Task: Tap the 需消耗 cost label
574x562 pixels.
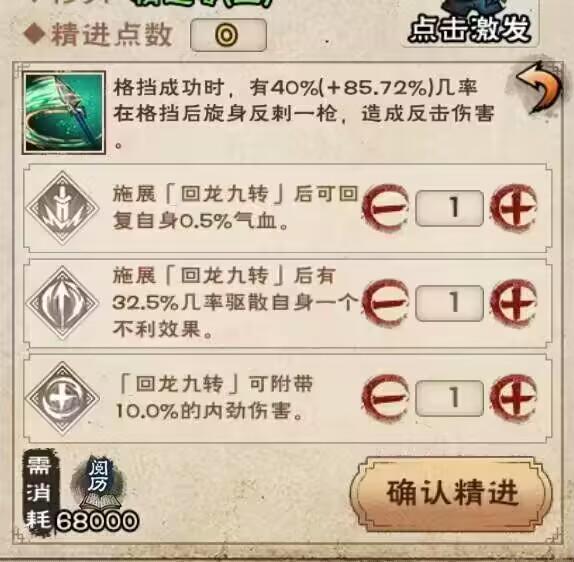Action: 38,493
